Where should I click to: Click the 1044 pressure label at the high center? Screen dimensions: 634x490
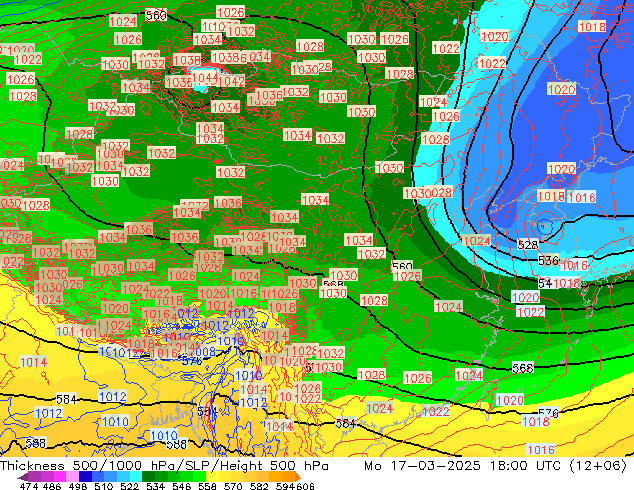tap(205, 77)
